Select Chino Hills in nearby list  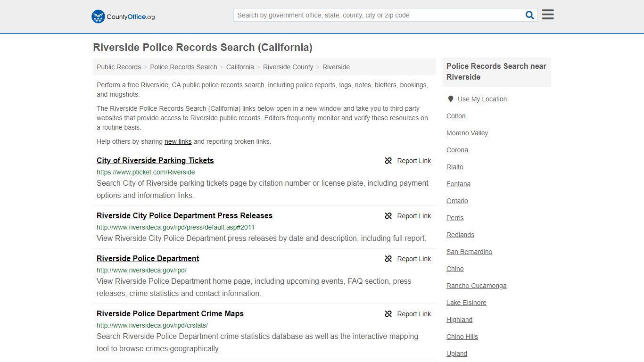pos(462,337)
